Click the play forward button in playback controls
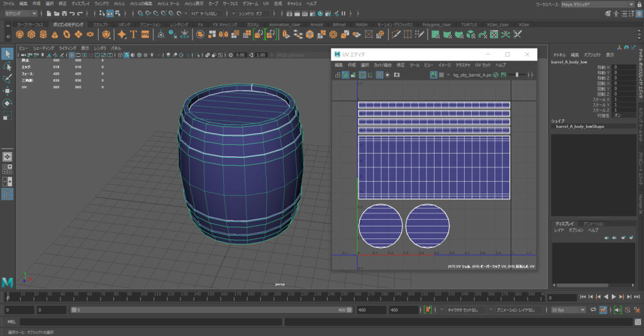This screenshot has height=336, width=644. point(614,297)
